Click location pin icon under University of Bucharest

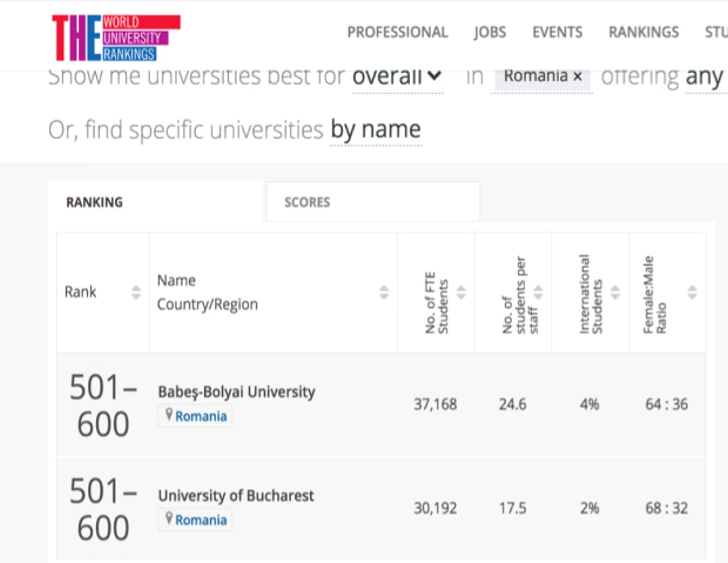[x=169, y=519]
